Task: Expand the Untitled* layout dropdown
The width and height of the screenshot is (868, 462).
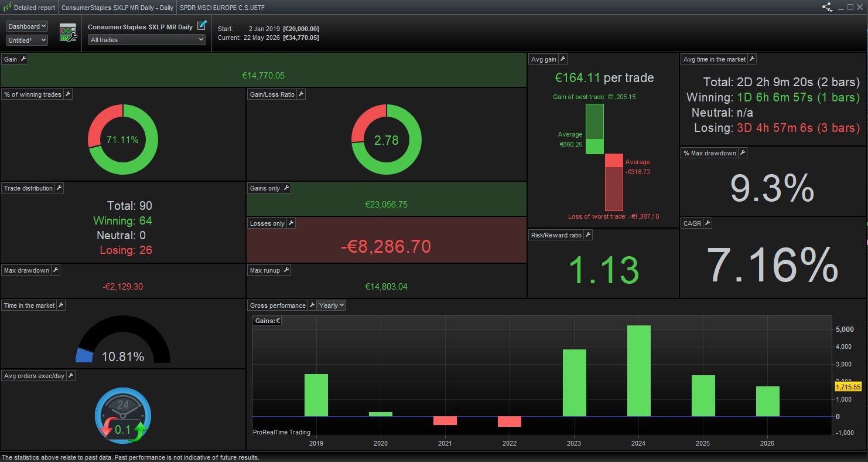Action: [27, 40]
